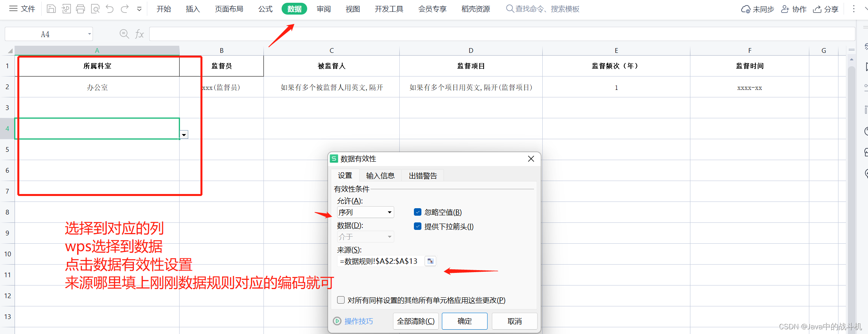Open cell A4 dropdown arrow

coord(184,135)
